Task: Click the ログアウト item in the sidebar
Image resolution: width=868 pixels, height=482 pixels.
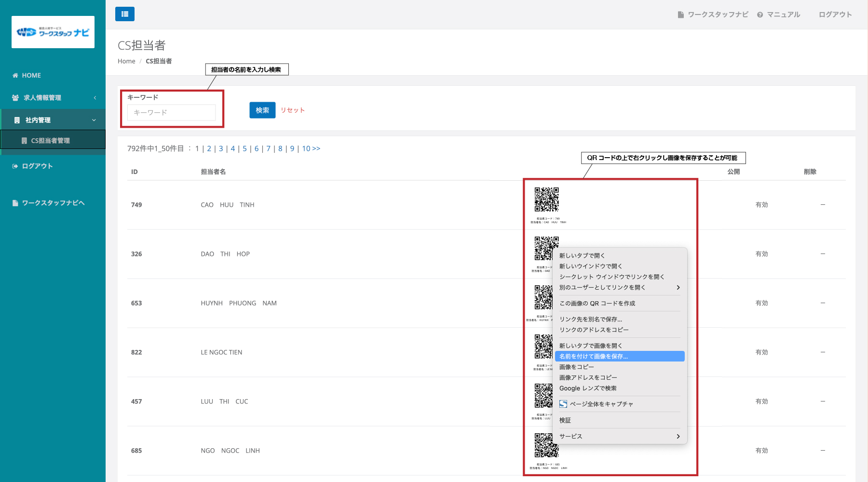Action: click(37, 166)
